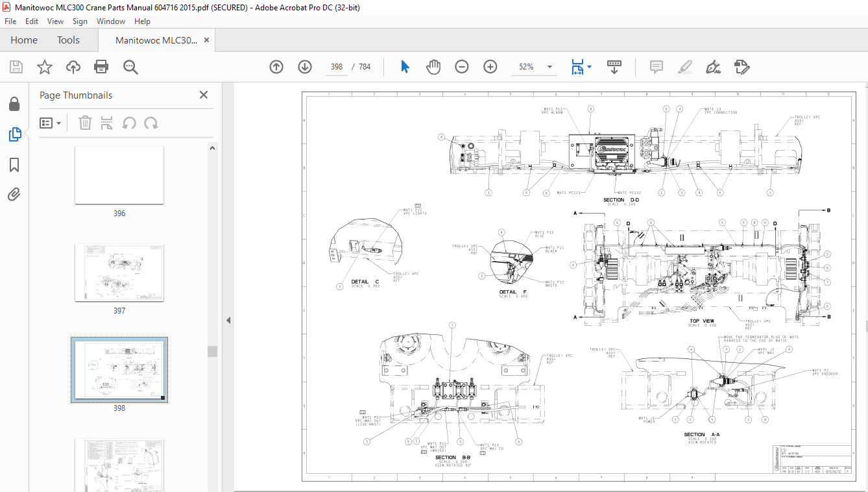Select the page 396 thumbnail

119,175
